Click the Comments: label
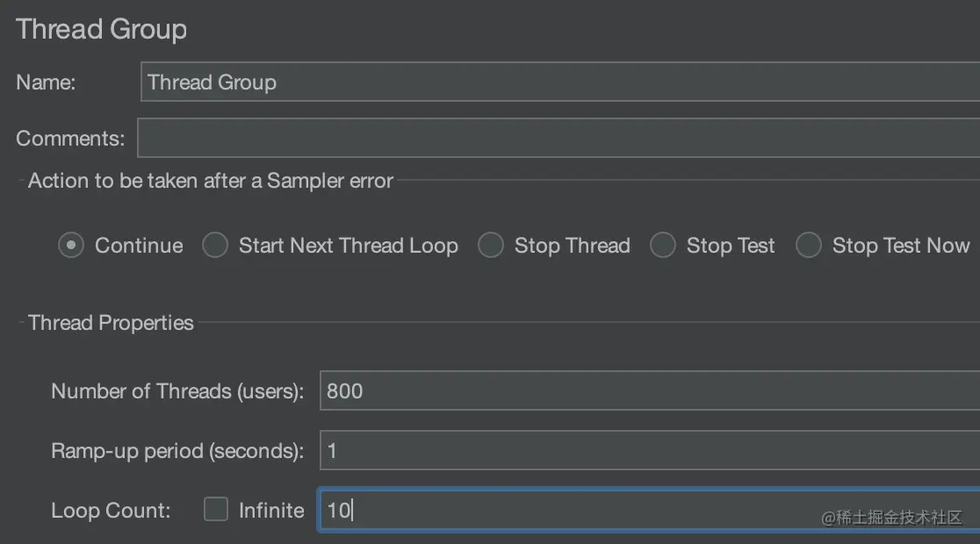The height and width of the screenshot is (544, 980). 70,138
